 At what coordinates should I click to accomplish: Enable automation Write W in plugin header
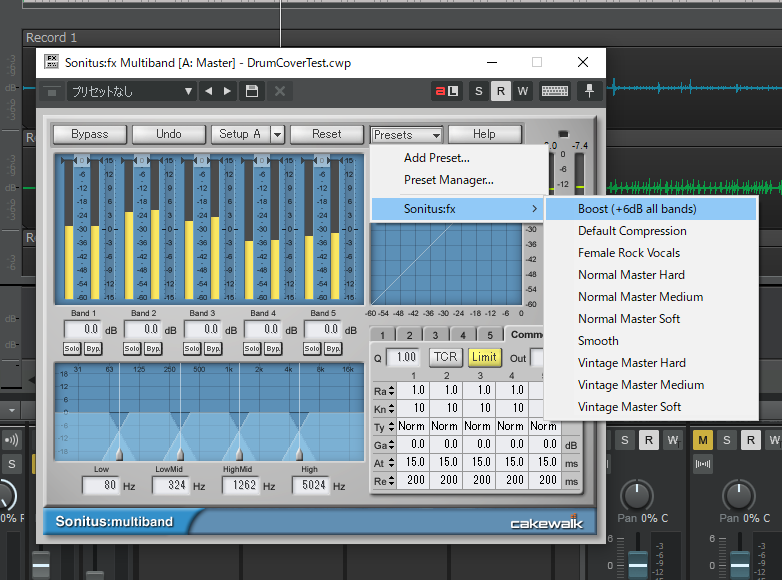pos(523,91)
